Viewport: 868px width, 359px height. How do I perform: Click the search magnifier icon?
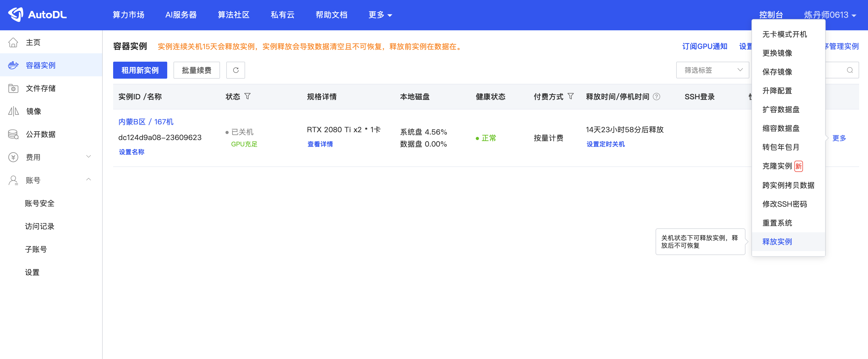click(x=849, y=70)
